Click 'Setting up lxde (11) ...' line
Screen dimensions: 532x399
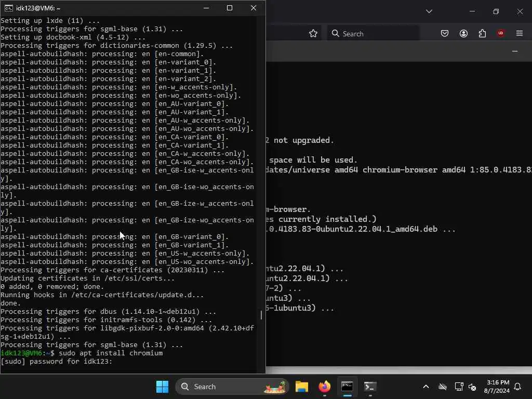click(50, 21)
